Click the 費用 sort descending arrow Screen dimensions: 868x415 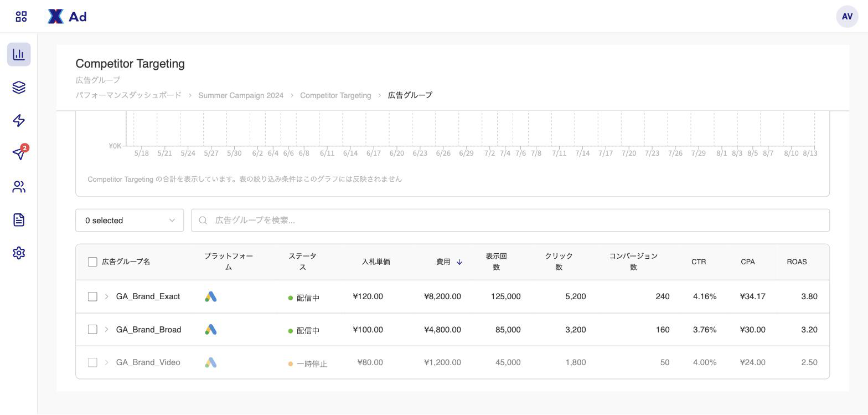pyautogui.click(x=459, y=262)
